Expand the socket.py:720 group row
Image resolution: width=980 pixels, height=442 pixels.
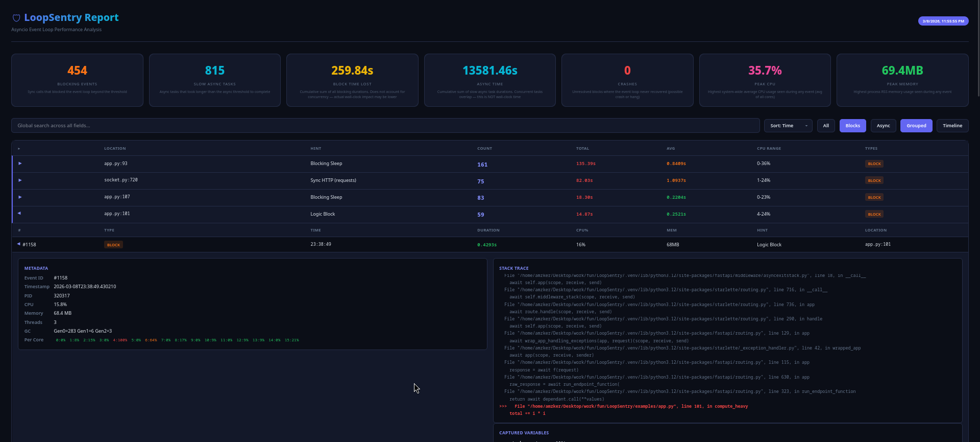click(20, 180)
